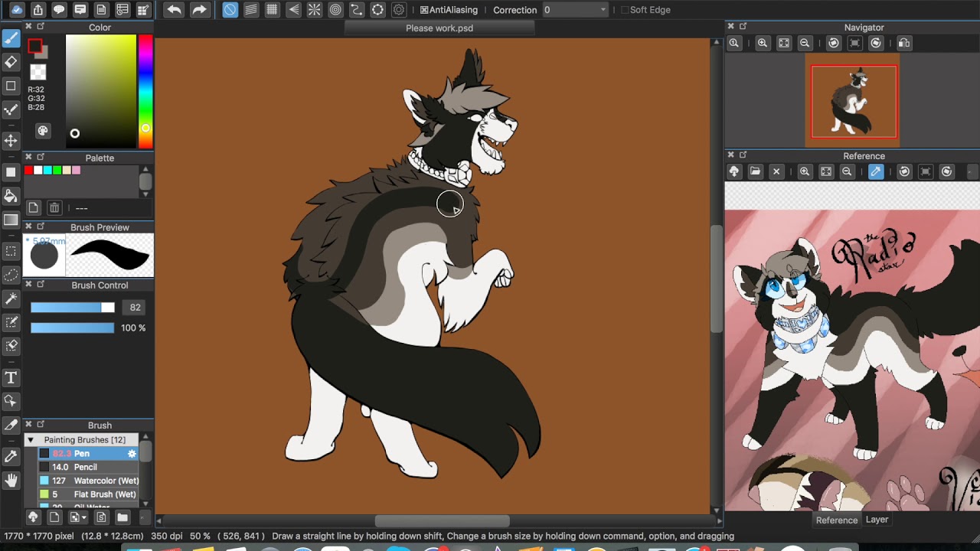Select the Select Pen tool
The height and width of the screenshot is (551, 980).
tap(11, 321)
